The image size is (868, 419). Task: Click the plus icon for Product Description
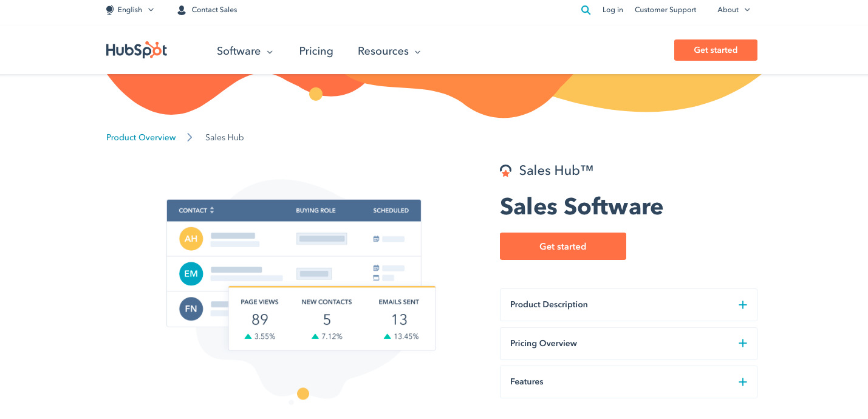(742, 305)
